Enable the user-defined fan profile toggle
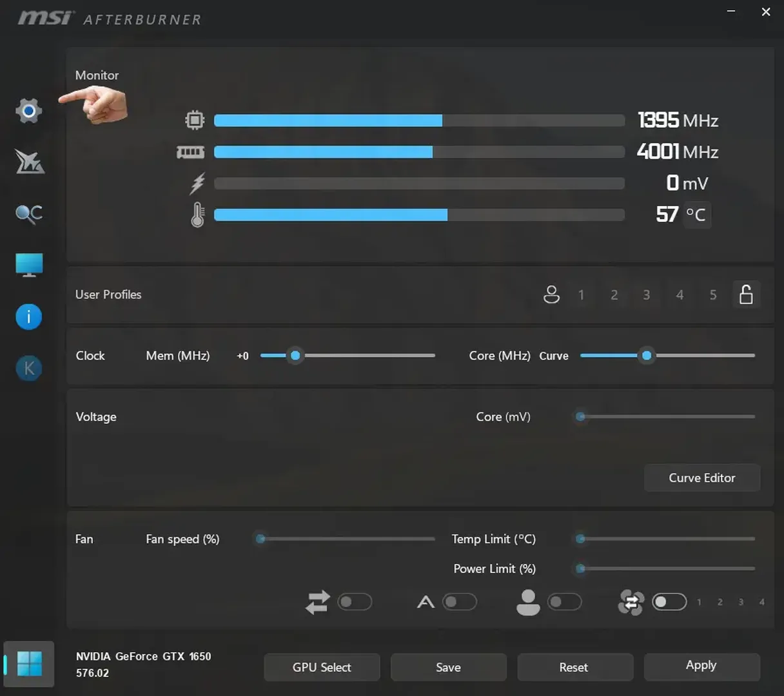The width and height of the screenshot is (784, 696). (x=565, y=602)
